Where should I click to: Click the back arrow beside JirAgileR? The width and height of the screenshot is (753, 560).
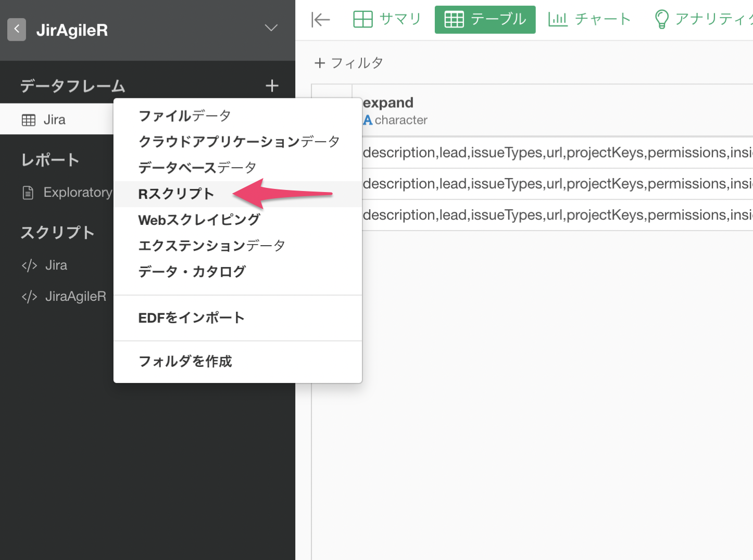(x=17, y=30)
